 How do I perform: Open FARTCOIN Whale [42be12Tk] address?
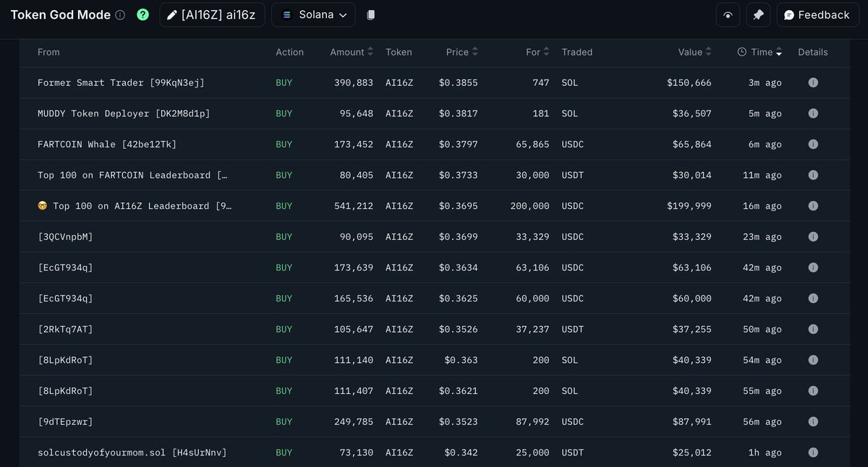107,144
